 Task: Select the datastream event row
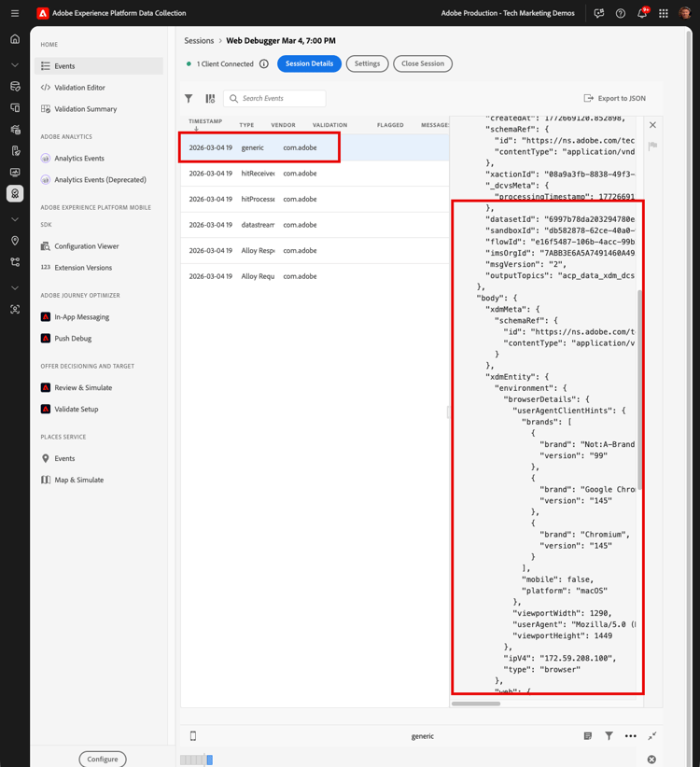tap(315, 225)
